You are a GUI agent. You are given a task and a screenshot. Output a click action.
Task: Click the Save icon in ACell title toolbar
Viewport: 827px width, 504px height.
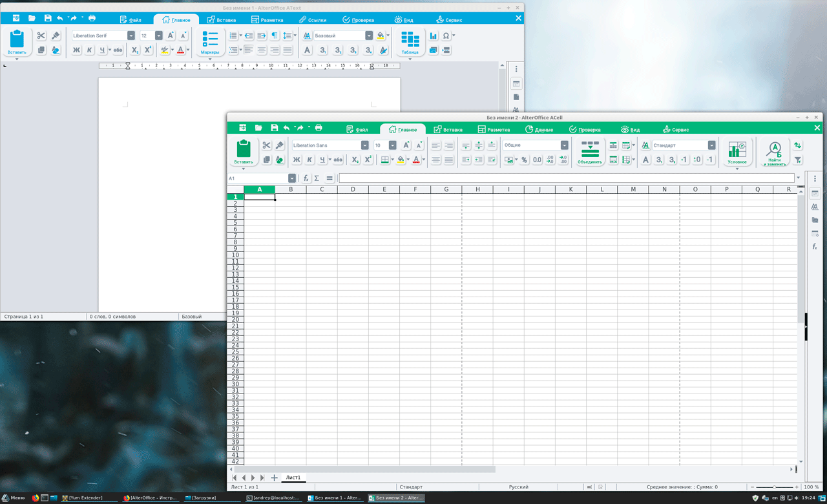coord(275,128)
